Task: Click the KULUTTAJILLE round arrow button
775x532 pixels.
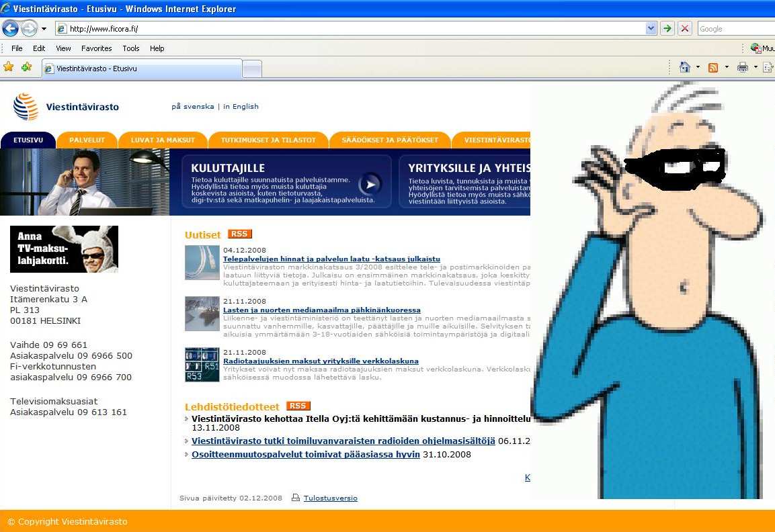Action: point(370,184)
